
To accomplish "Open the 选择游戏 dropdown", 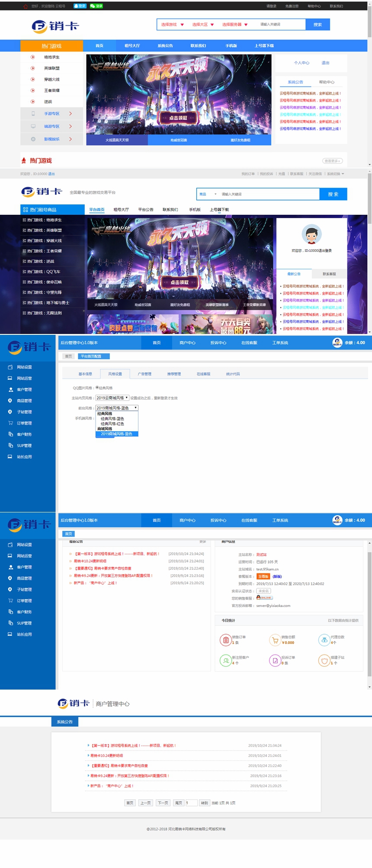I will [172, 25].
